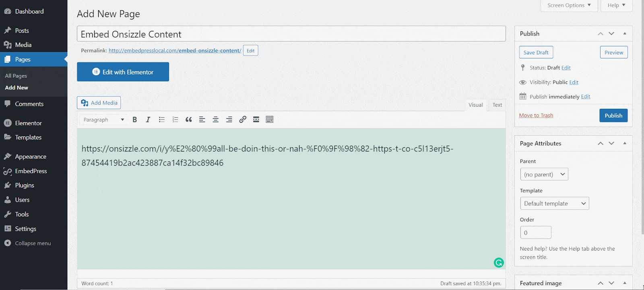
Task: Click Move to Trash link
Action: pos(536,116)
